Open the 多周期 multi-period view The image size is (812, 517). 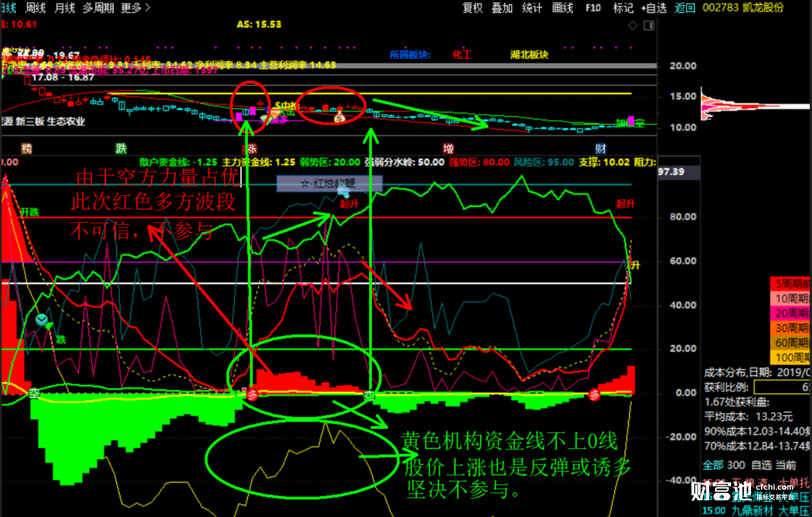(98, 8)
